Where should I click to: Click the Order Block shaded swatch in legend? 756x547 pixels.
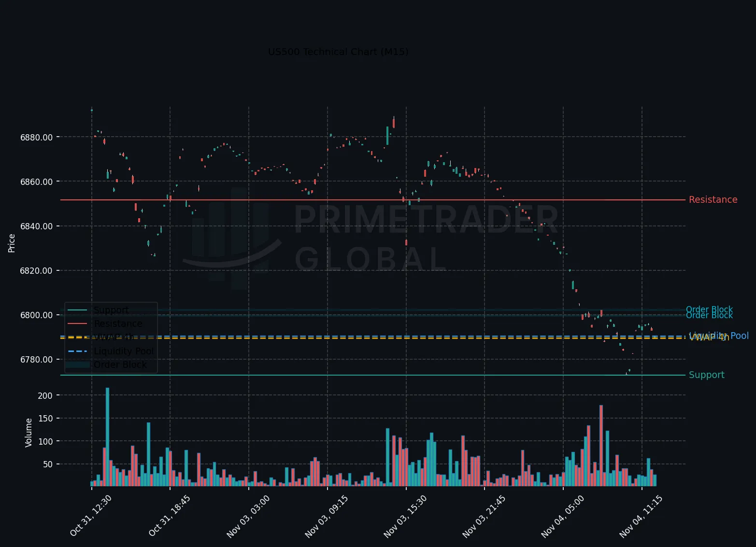point(77,365)
